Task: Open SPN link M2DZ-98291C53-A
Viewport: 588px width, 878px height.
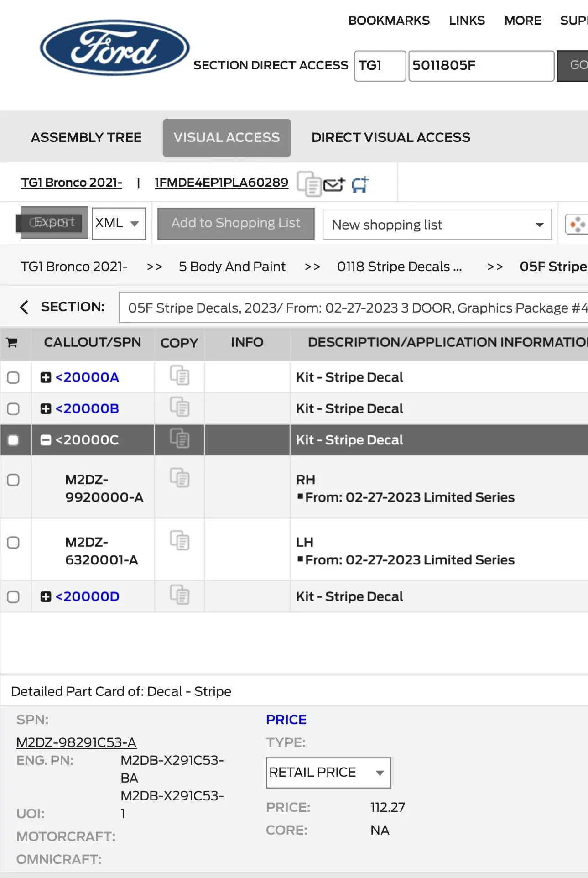Action: click(x=76, y=742)
